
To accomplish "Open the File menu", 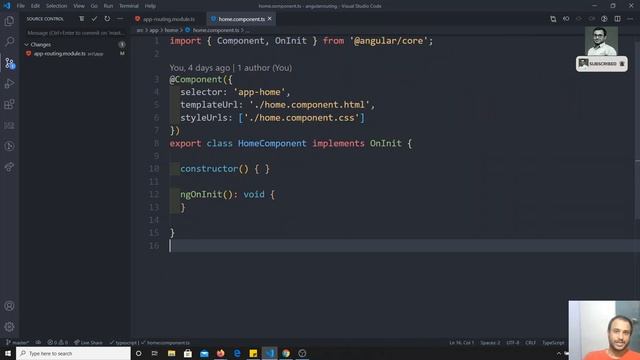I will tap(20, 6).
